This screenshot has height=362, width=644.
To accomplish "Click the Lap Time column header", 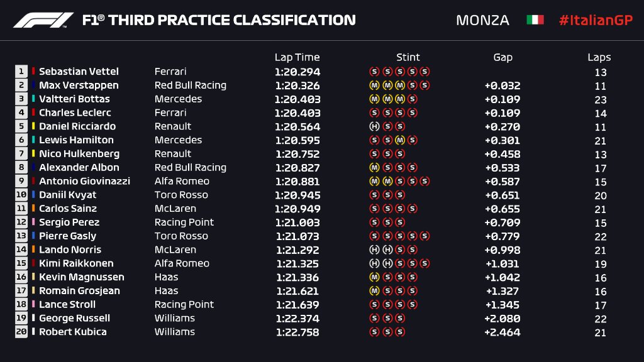I will [x=297, y=57].
